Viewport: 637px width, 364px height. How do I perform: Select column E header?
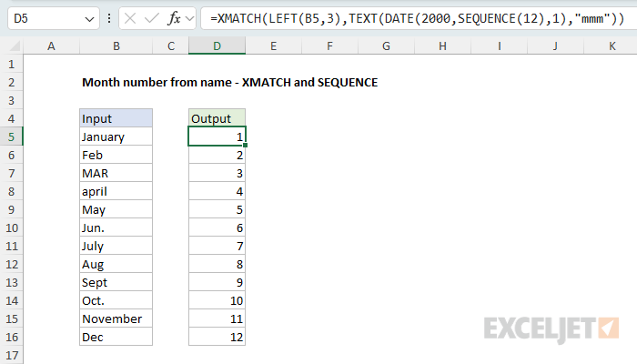pyautogui.click(x=273, y=45)
